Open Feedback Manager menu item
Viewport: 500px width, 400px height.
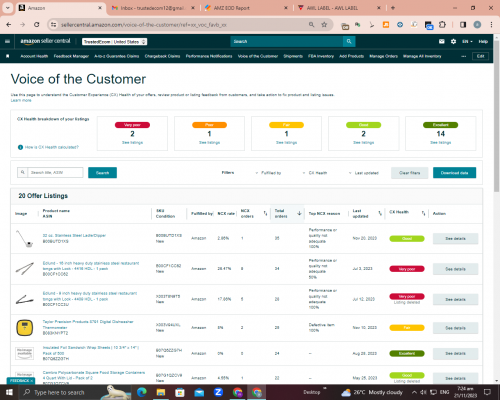pos(71,56)
